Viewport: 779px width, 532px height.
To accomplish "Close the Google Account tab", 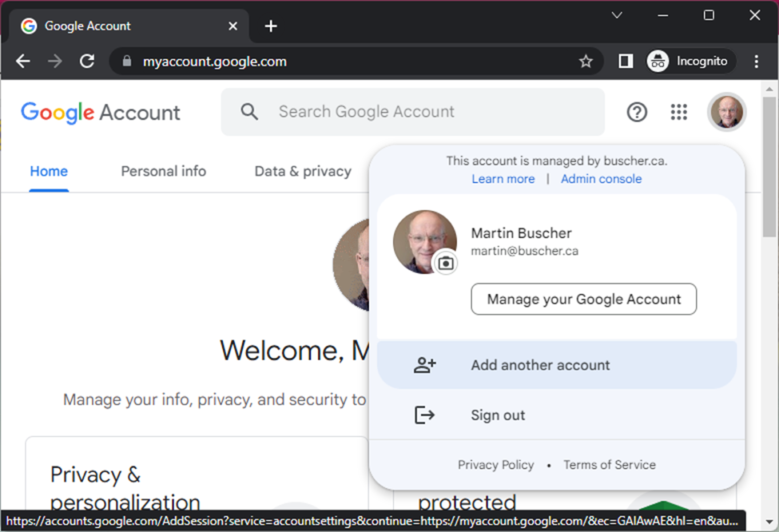I will 233,26.
